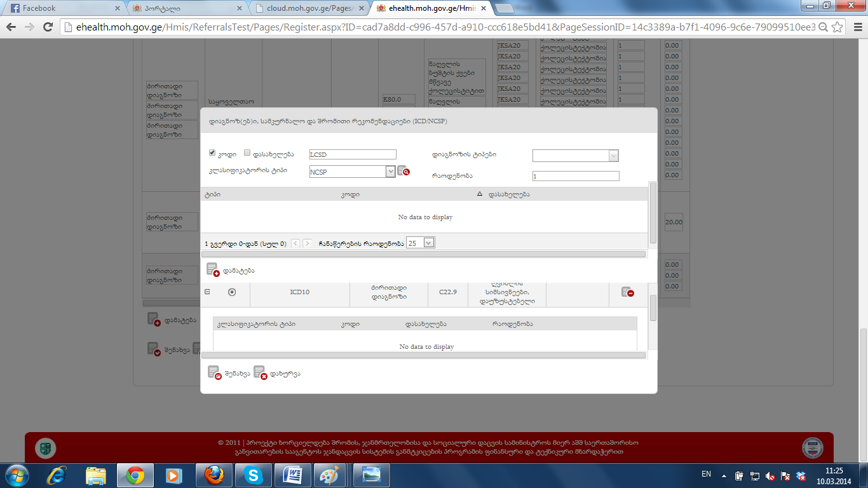Click the დამატება add icon in the dialog

click(x=213, y=270)
